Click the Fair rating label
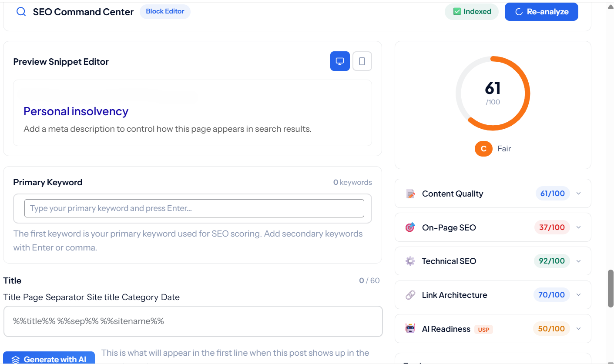 (504, 149)
